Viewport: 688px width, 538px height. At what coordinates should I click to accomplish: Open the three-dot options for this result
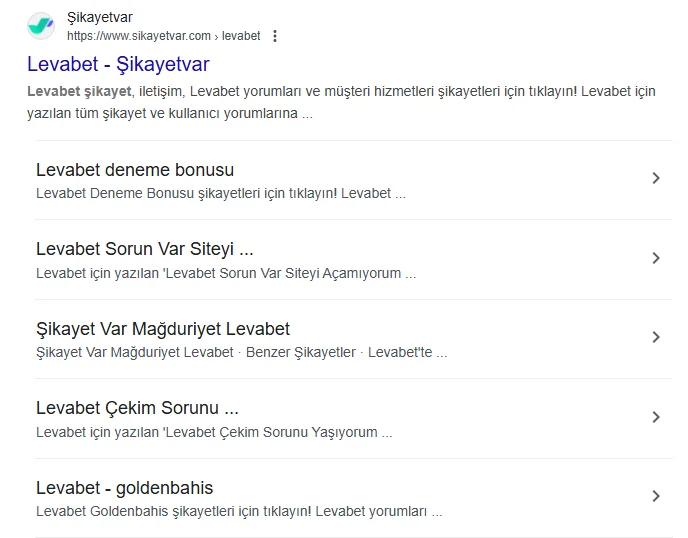(x=275, y=36)
